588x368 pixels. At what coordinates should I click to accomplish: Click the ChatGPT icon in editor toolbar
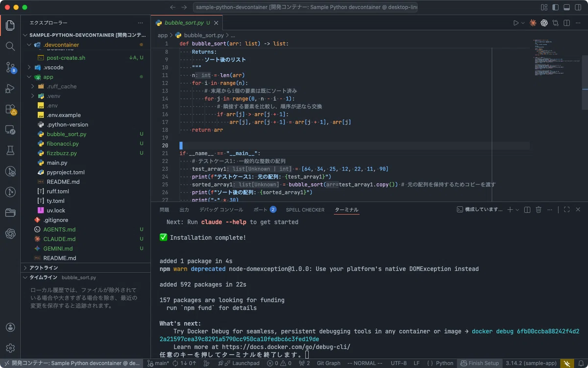[x=544, y=23]
